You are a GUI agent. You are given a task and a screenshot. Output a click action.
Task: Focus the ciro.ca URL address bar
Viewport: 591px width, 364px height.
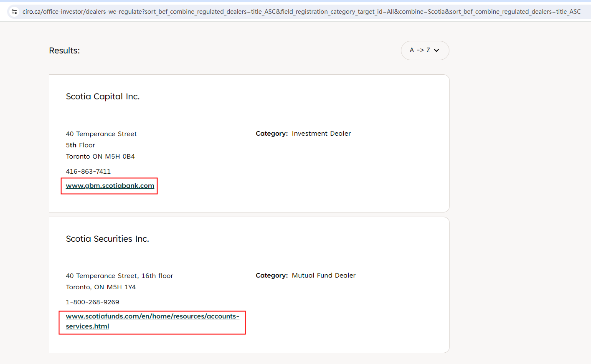click(301, 12)
